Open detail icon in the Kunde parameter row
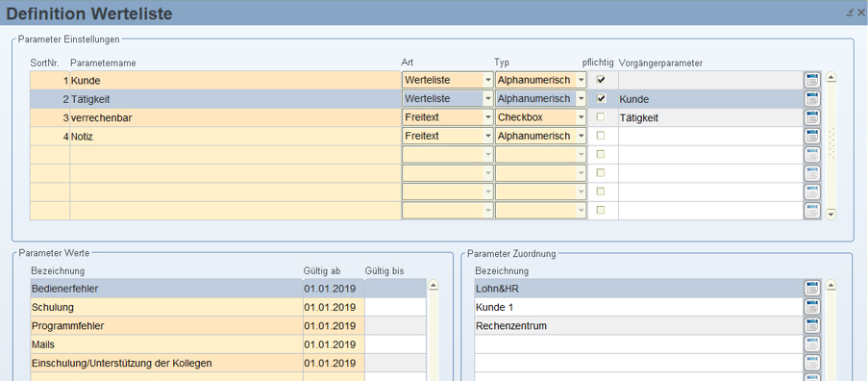Image resolution: width=868 pixels, height=381 pixels. [812, 80]
